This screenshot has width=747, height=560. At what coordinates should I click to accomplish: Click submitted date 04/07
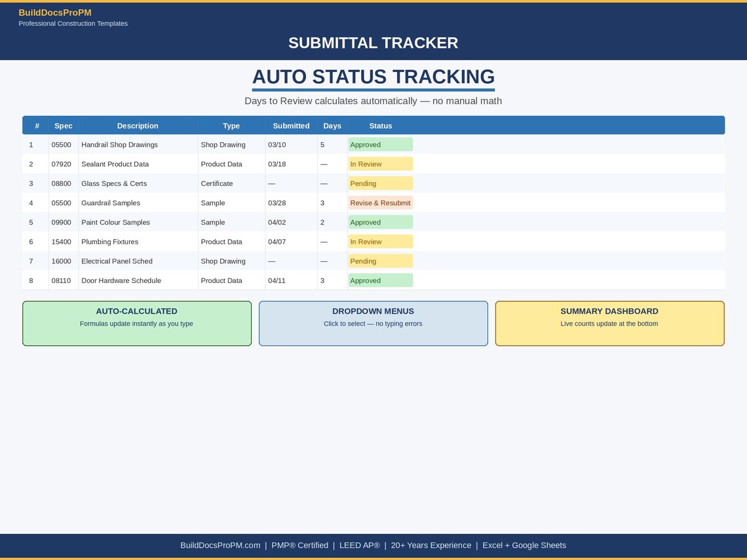point(277,242)
